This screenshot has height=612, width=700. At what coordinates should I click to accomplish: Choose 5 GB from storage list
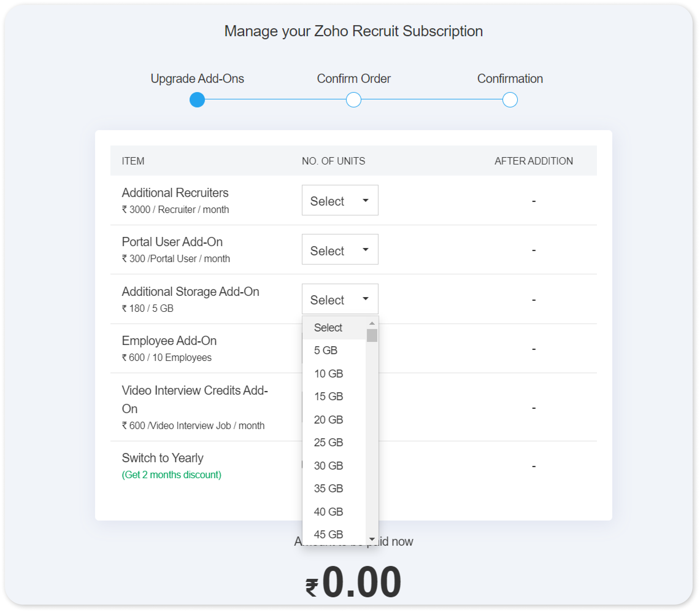point(326,351)
